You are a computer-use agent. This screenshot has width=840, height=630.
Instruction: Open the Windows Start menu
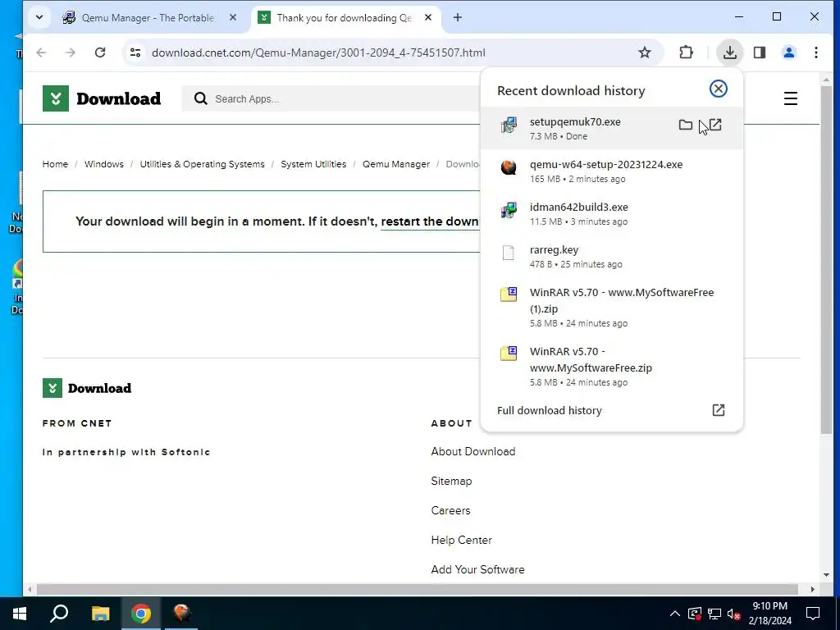(20, 614)
